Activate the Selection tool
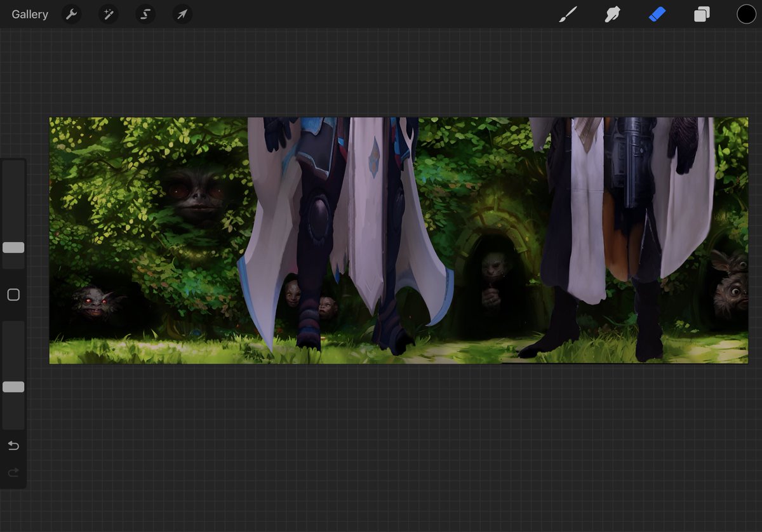 [145, 14]
